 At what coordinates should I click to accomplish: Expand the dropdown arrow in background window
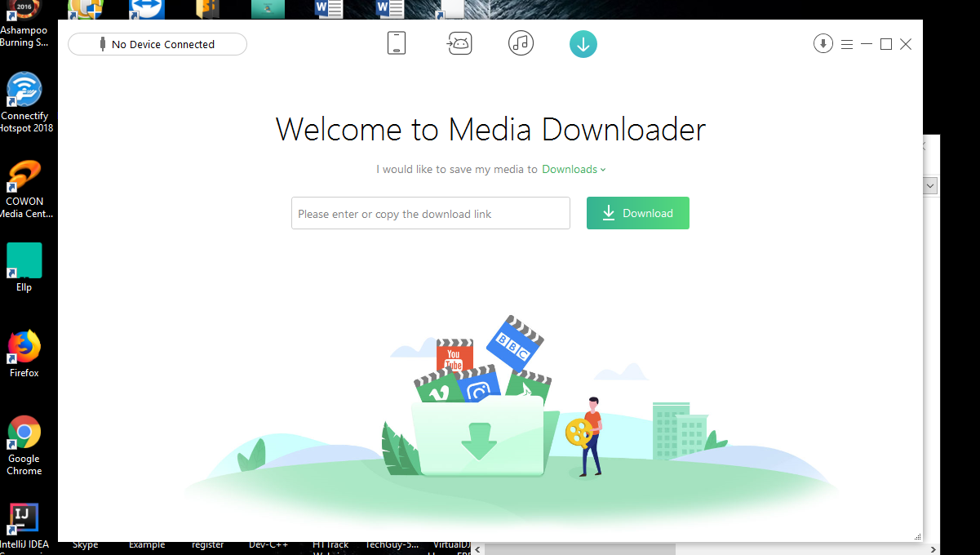point(930,186)
